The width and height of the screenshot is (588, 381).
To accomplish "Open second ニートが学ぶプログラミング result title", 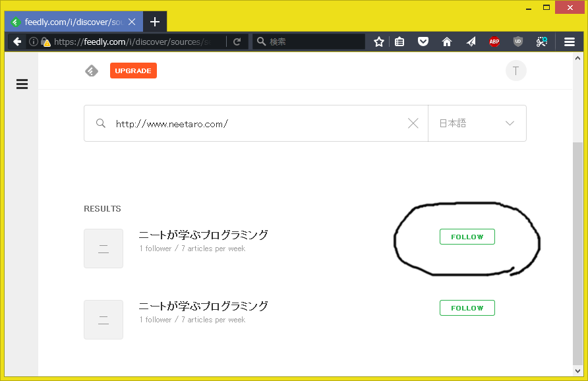I will click(x=203, y=306).
